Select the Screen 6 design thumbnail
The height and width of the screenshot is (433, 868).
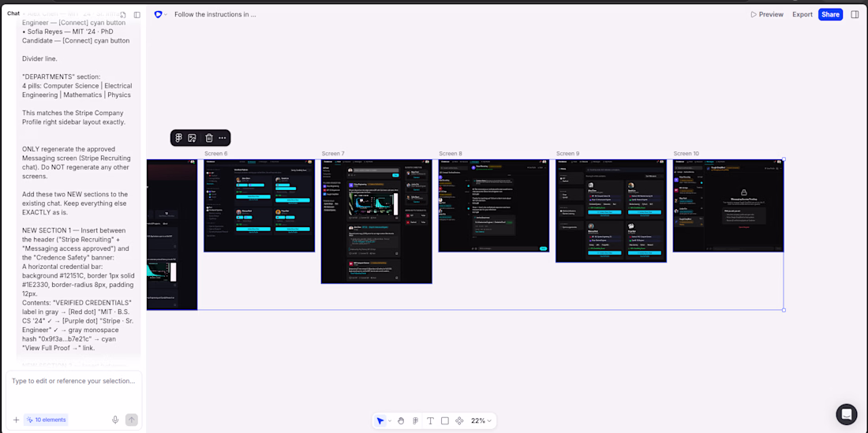(259, 206)
